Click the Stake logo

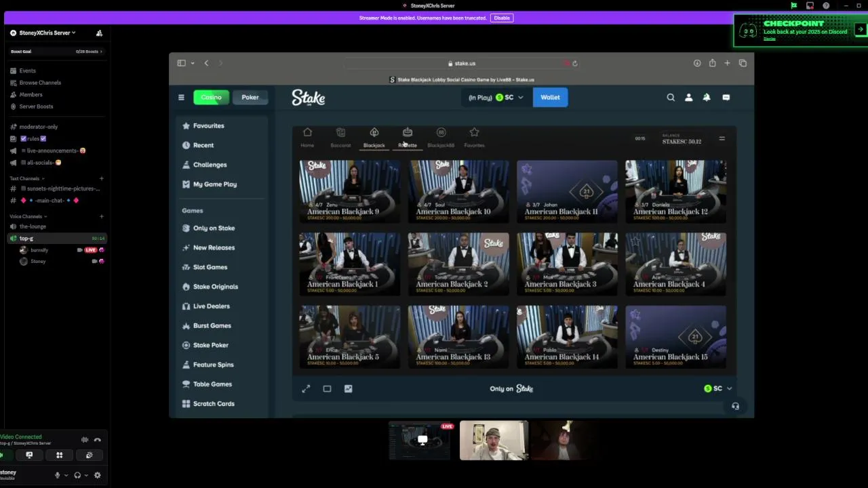(309, 98)
